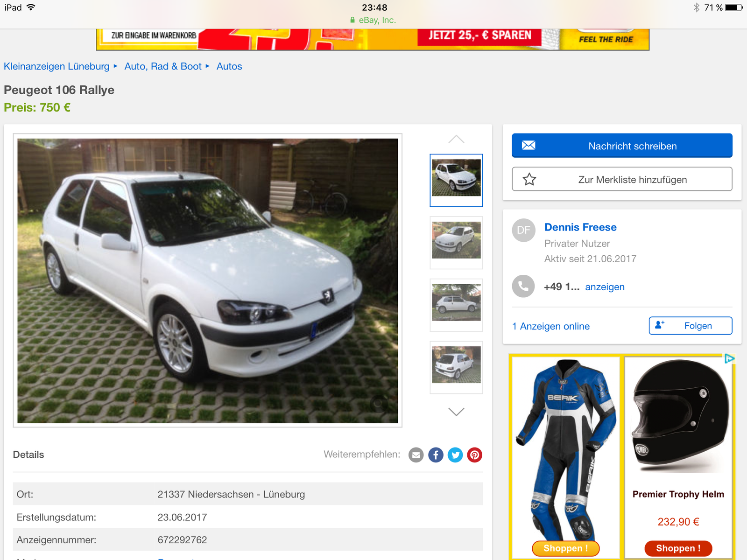The image size is (747, 560).
Task: Go to Auto, Rad & Boot category
Action: pos(163,66)
